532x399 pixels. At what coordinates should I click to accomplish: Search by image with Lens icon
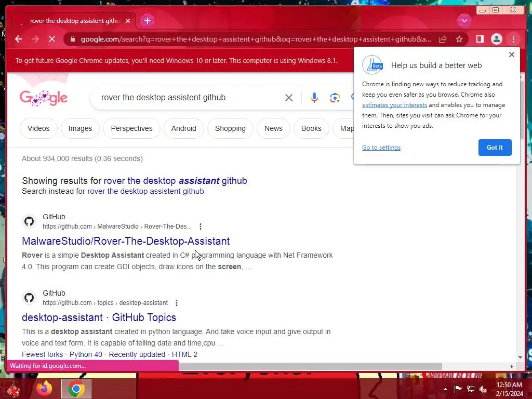tap(335, 98)
